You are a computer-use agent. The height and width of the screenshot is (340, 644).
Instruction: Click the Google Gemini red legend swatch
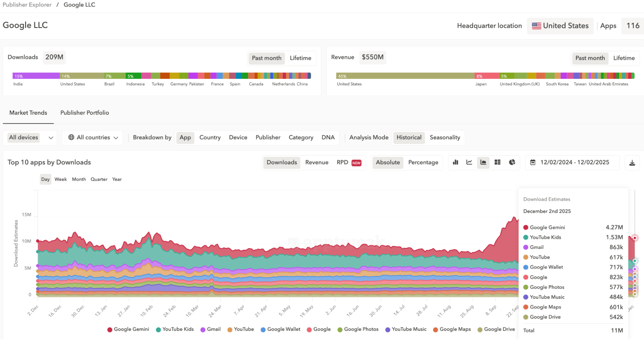click(110, 329)
